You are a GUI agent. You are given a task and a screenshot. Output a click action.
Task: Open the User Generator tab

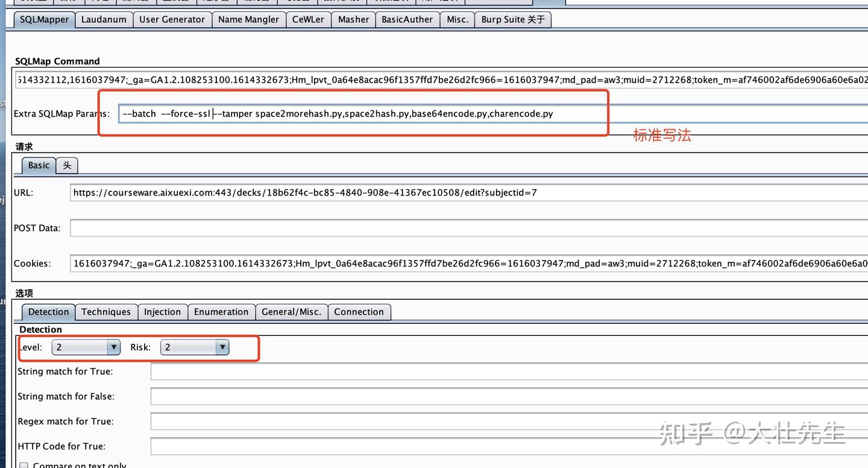[172, 19]
